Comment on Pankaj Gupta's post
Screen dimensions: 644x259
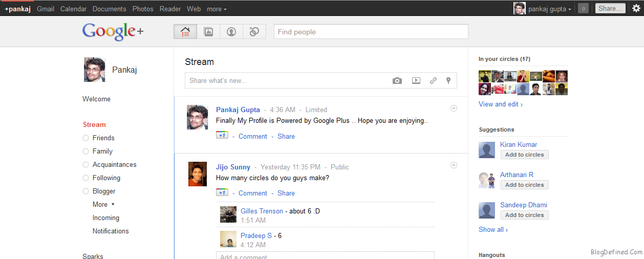253,136
